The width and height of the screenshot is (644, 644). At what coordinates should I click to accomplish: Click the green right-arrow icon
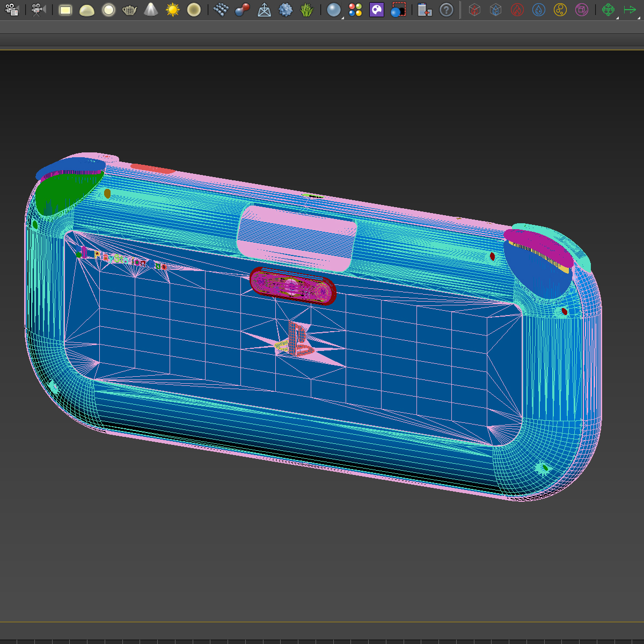630,10
